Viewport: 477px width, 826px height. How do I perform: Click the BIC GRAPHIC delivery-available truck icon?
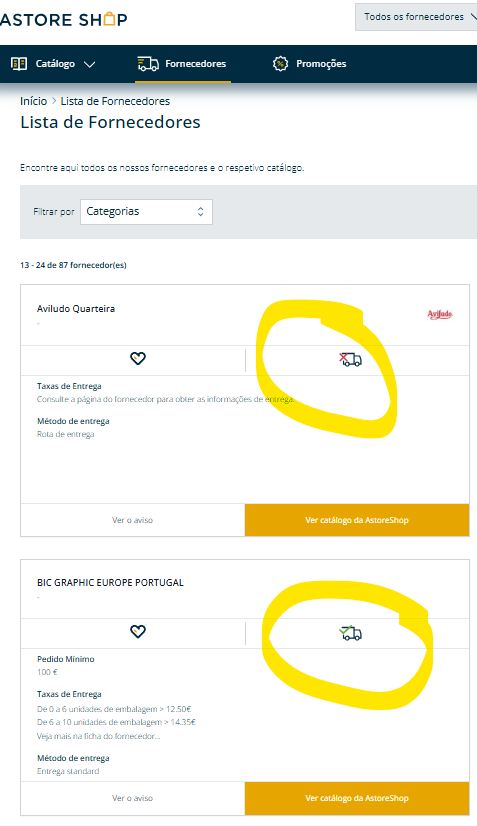click(x=351, y=633)
